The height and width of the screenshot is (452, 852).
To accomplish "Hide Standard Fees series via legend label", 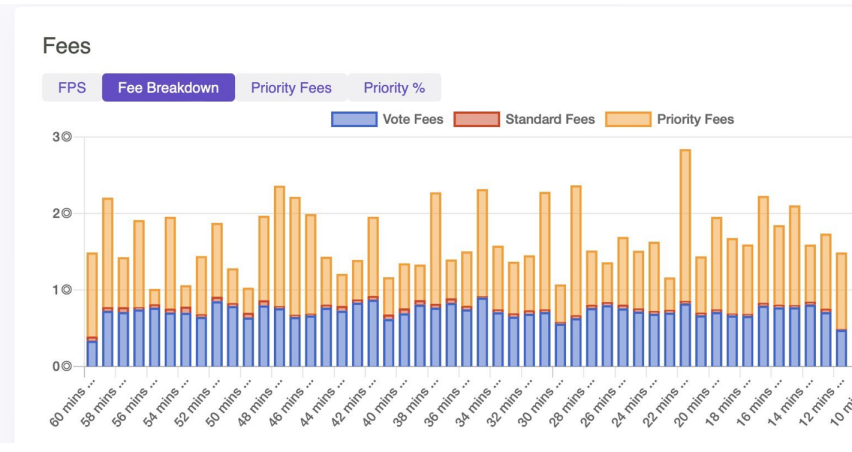I will [549, 119].
